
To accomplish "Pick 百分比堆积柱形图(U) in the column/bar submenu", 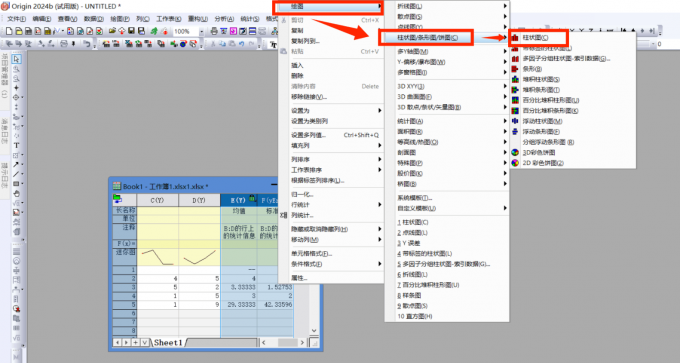I will click(551, 100).
